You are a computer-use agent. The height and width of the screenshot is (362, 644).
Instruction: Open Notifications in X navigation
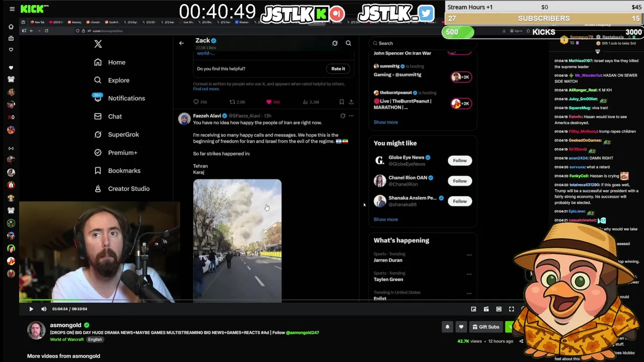tap(119, 99)
